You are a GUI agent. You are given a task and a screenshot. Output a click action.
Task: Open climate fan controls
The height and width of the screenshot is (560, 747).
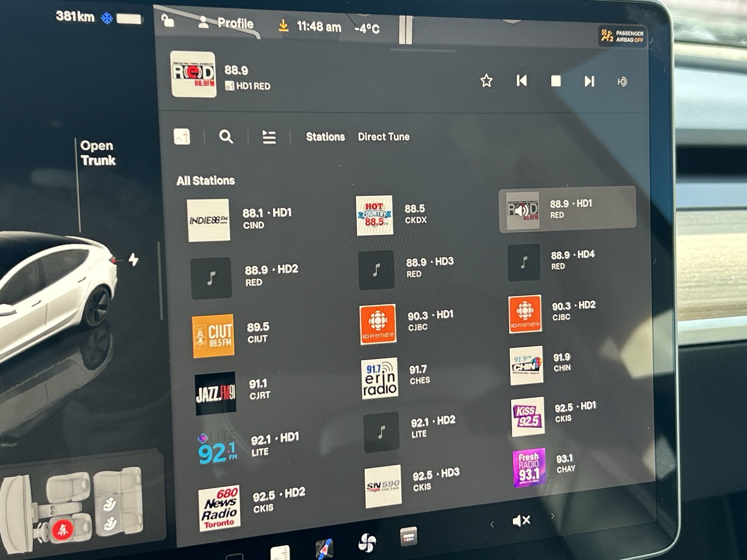(366, 542)
